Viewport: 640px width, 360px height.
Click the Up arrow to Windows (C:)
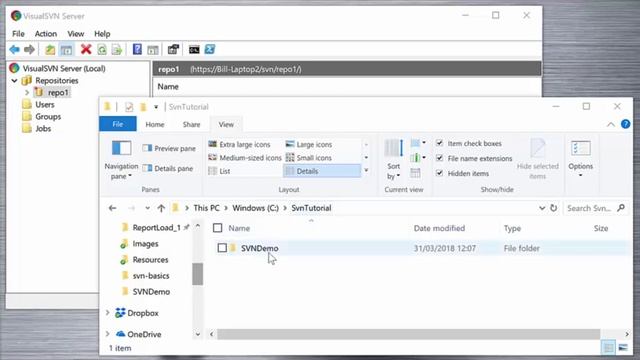tap(161, 208)
